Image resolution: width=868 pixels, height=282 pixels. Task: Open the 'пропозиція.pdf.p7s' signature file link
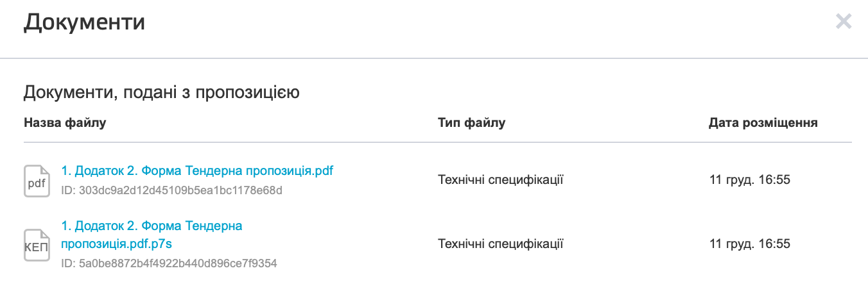[x=116, y=244]
